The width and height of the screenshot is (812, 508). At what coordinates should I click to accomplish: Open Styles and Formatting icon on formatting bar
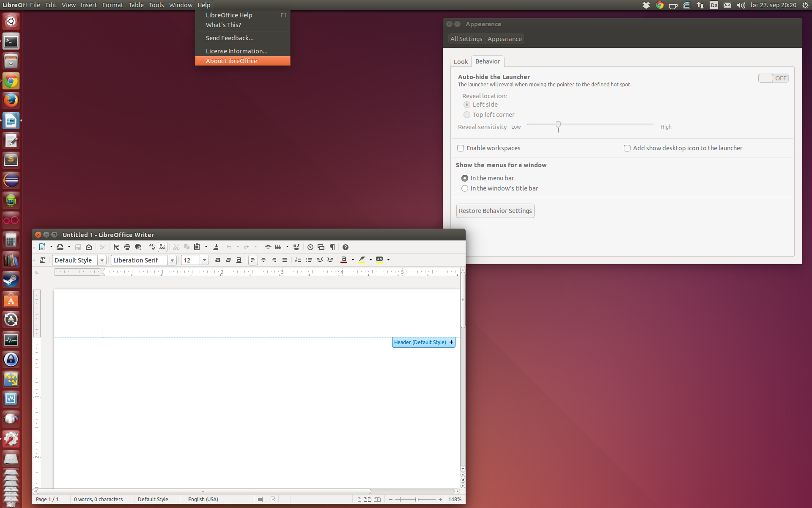tap(42, 260)
